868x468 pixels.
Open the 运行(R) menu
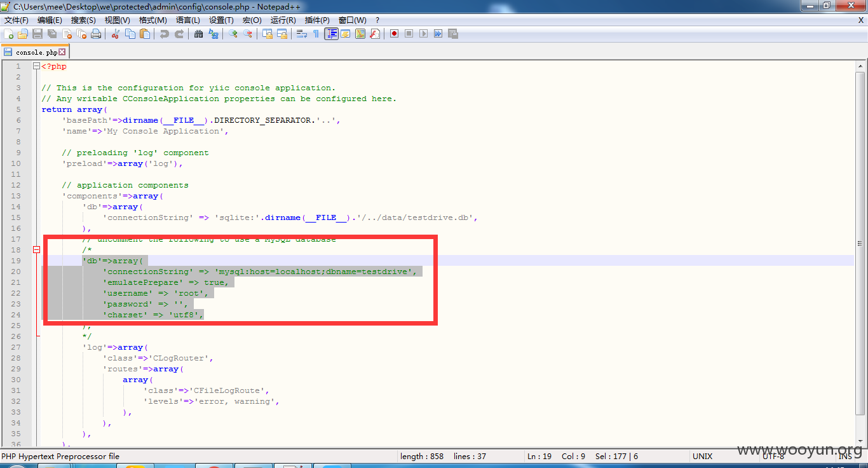(283, 20)
